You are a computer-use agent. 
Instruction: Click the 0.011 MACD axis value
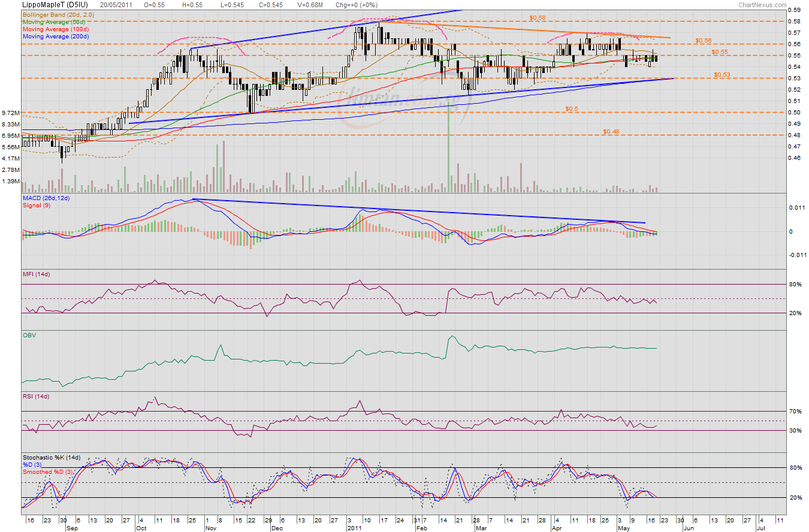coord(796,208)
